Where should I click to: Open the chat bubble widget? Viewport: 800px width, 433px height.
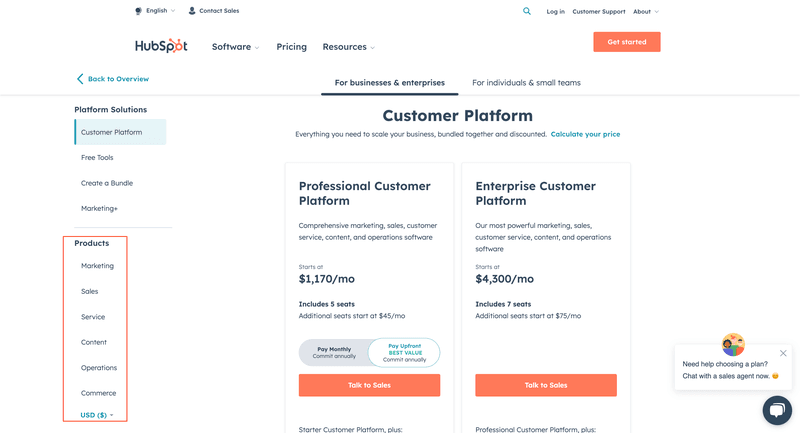point(777,410)
